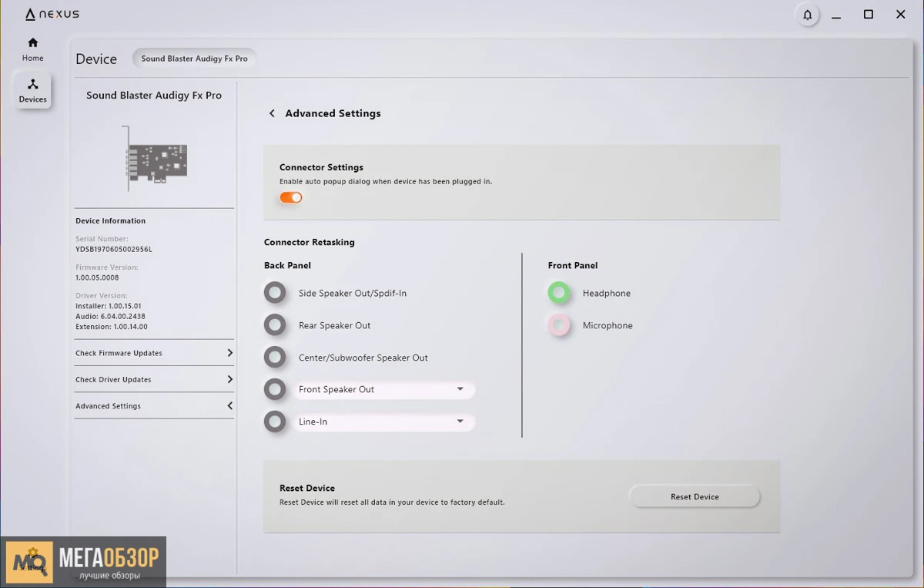Click the Front Speaker Out jack icon
924x588 pixels.
tap(275, 389)
